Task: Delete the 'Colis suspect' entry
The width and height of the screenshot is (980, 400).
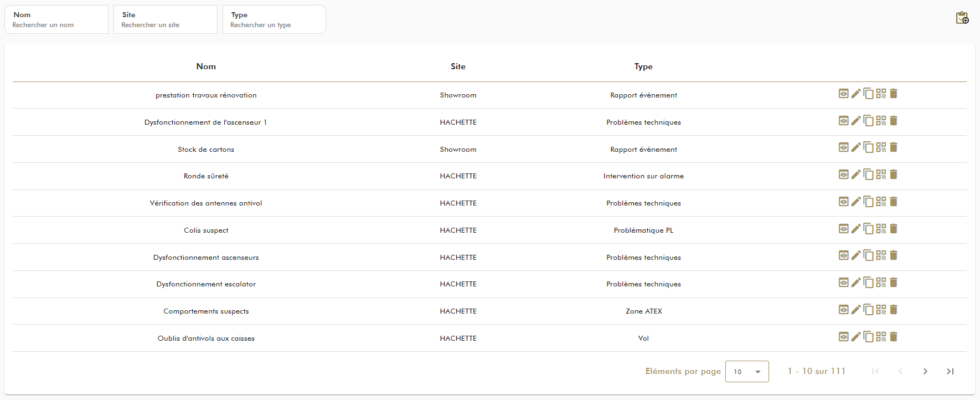Action: 894,229
